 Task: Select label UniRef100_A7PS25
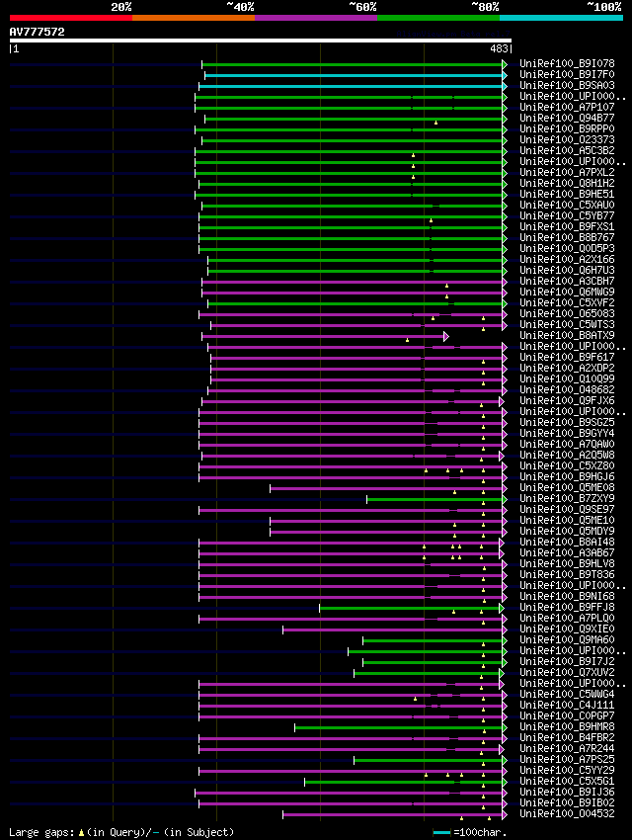coord(567,760)
